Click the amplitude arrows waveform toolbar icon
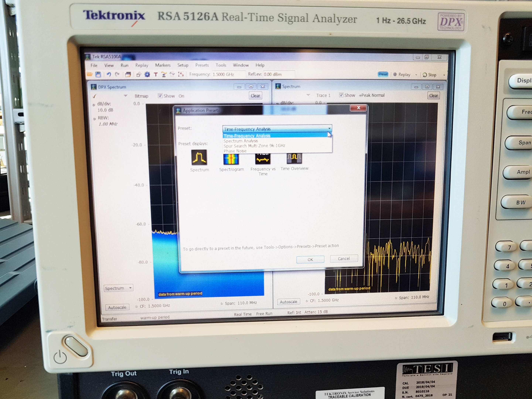Image resolution: width=532 pixels, height=399 pixels. (x=181, y=74)
